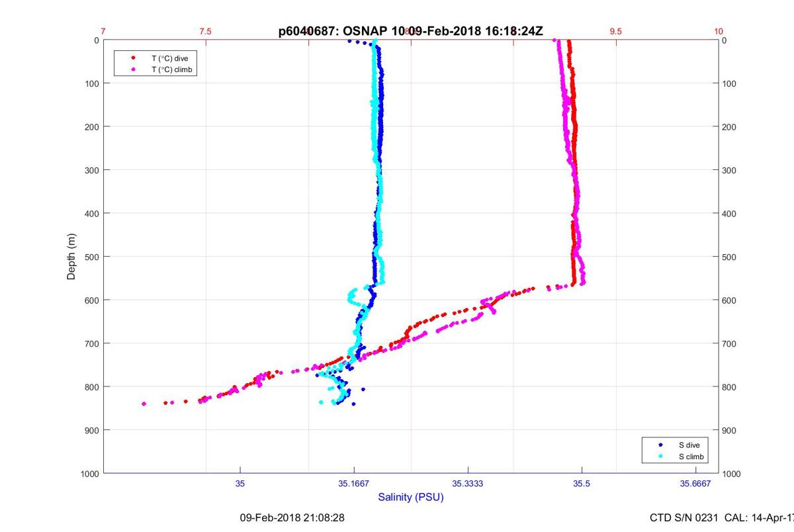Click the red temperature tick label 7.5
The width and height of the screenshot is (794, 532).
206,31
